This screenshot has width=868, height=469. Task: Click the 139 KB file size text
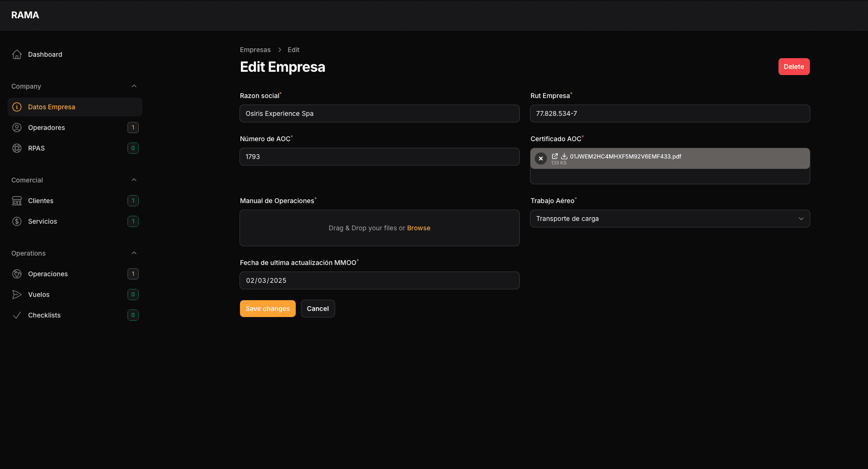point(559,163)
